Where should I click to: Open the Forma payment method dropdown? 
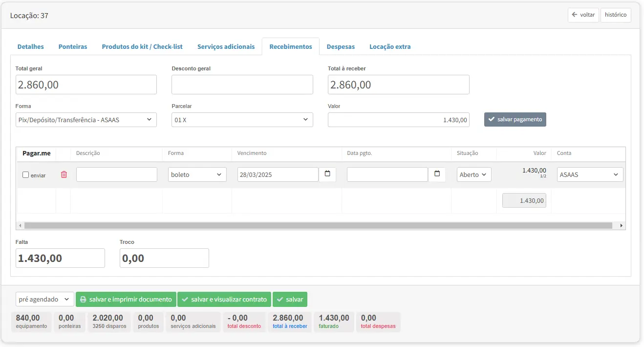coord(86,120)
